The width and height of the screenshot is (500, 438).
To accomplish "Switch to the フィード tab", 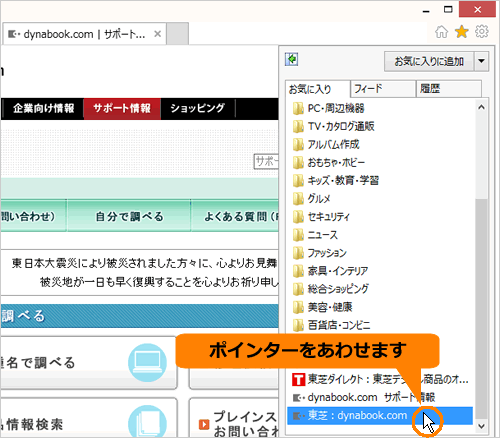I will coord(383,89).
